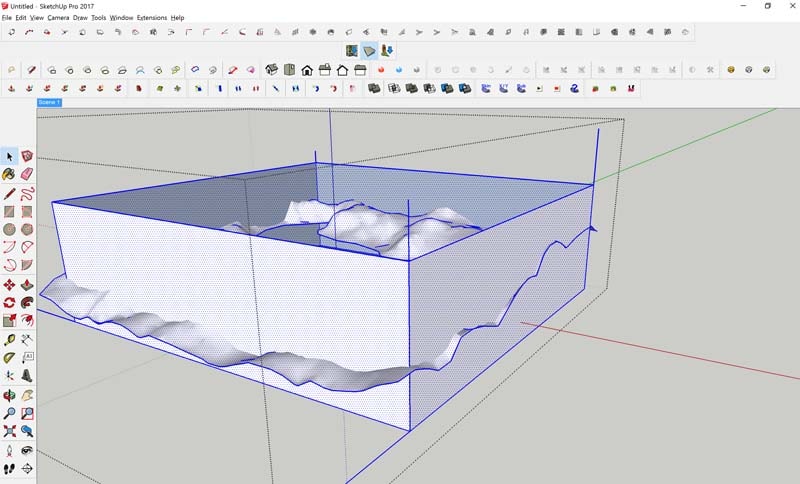Pick the Axes tool

point(9,376)
